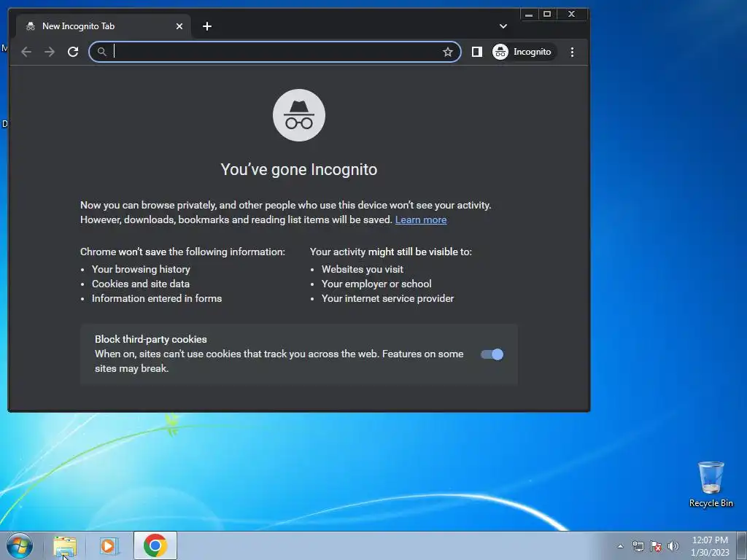Open File Explorer from the taskbar
Viewport: 747px width, 560px height.
[65, 545]
